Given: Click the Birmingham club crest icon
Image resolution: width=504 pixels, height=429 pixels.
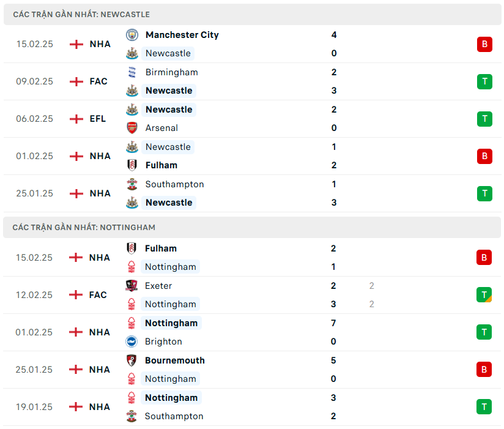Looking at the screenshot, I should click(x=132, y=72).
